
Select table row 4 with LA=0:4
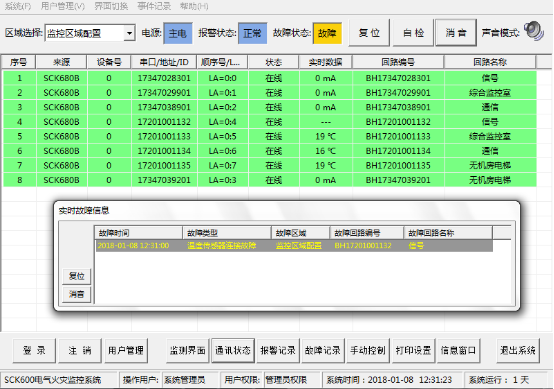pos(270,122)
